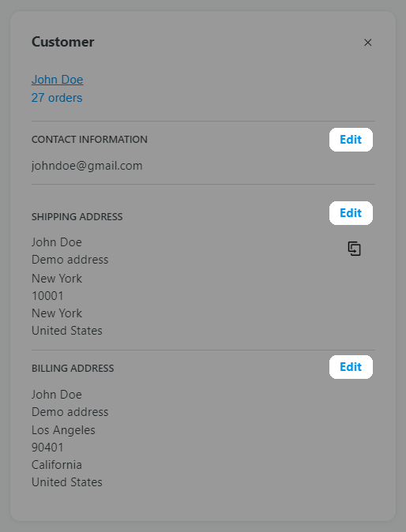Select Demo address under shipping address
The height and width of the screenshot is (532, 406).
[70, 260]
